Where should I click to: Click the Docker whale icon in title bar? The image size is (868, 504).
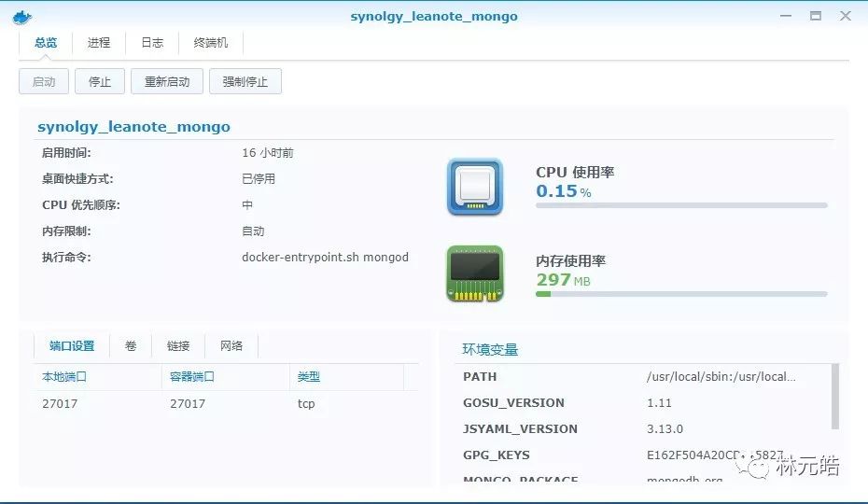(x=21, y=17)
